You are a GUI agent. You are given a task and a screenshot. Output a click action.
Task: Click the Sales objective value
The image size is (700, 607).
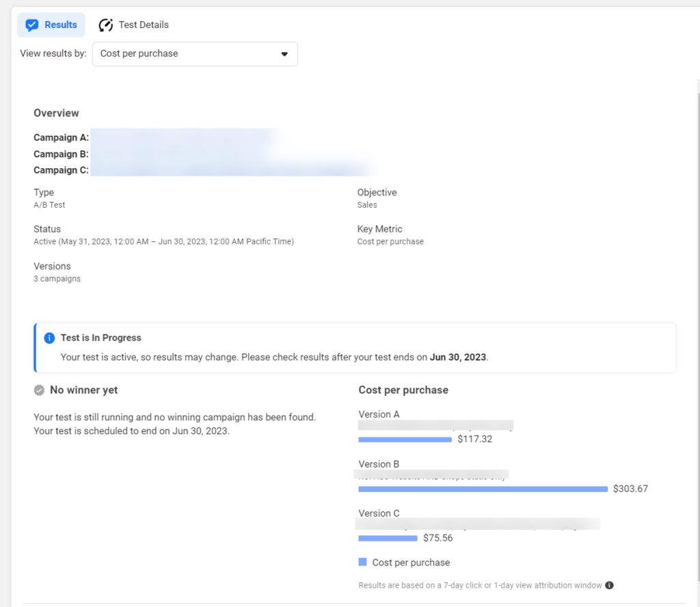(367, 205)
